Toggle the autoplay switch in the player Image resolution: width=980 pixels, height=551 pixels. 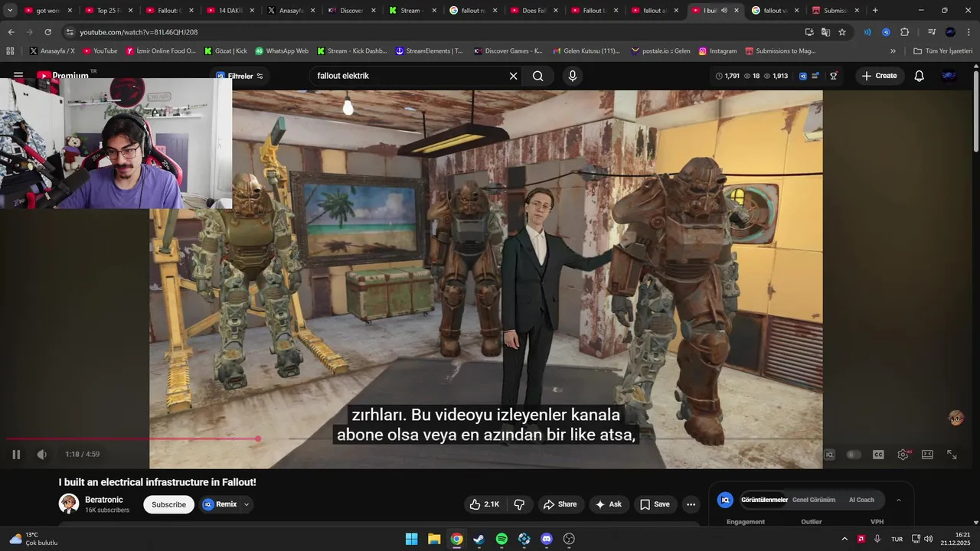[853, 455]
